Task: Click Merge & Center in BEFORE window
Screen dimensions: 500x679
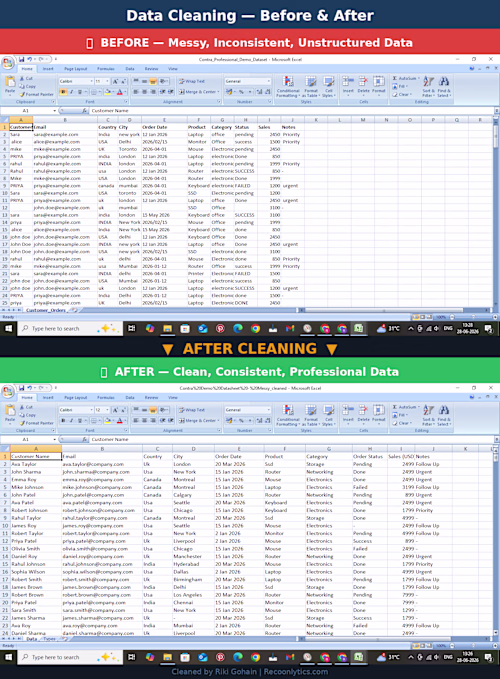Action: [198, 92]
